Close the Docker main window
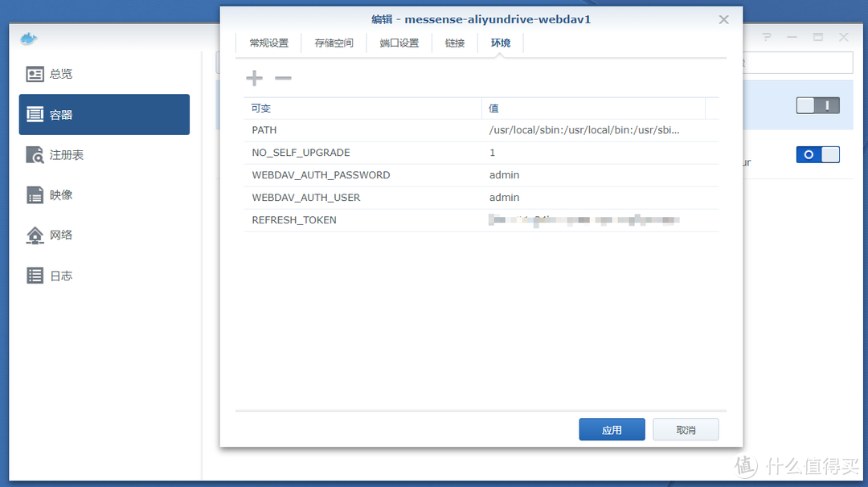The height and width of the screenshot is (487, 868). tap(843, 37)
